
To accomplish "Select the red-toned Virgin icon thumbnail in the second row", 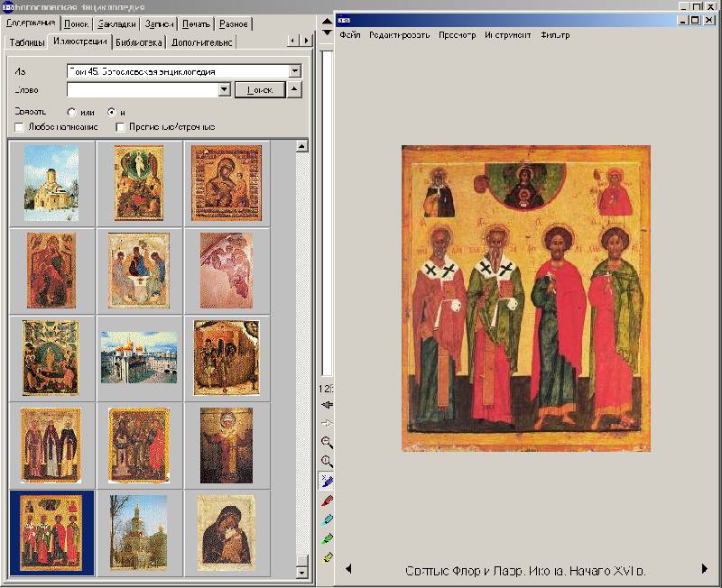I will [x=51, y=271].
